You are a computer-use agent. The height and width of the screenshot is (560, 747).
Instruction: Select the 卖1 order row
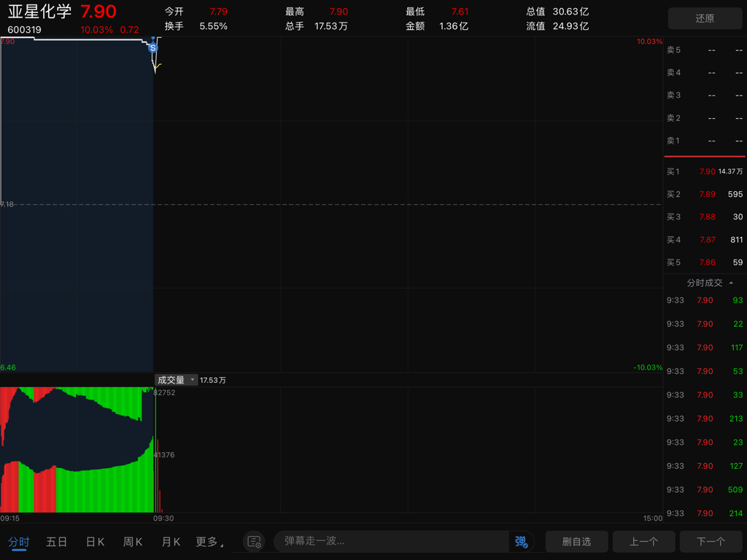[705, 141]
